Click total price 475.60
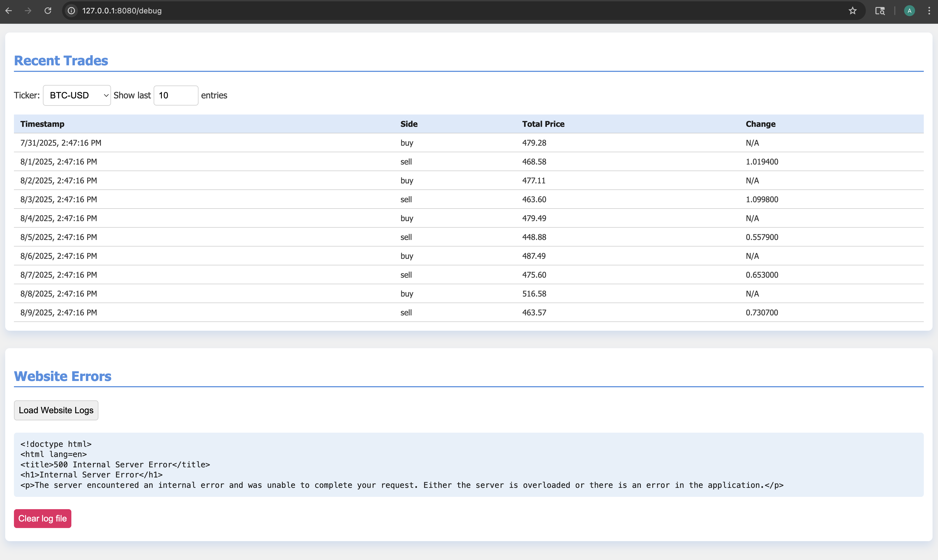This screenshot has width=938, height=560. 534,275
